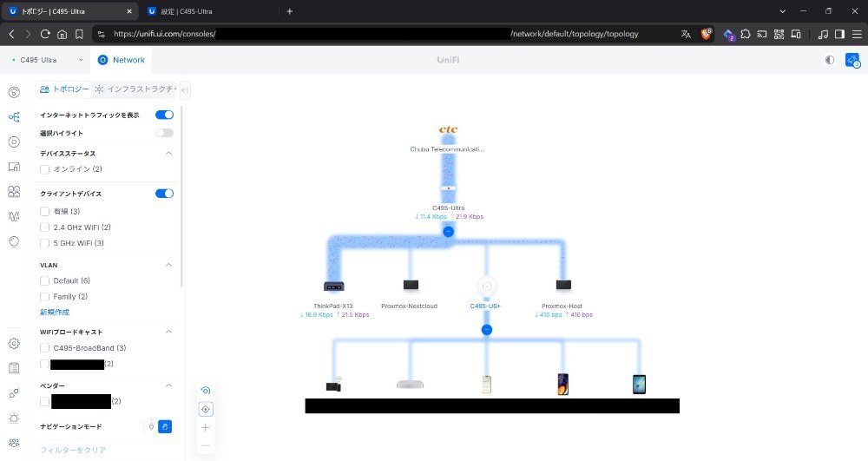868x461 pixels.
Task: Open the browser extensions puzzle icon
Action: point(745,34)
